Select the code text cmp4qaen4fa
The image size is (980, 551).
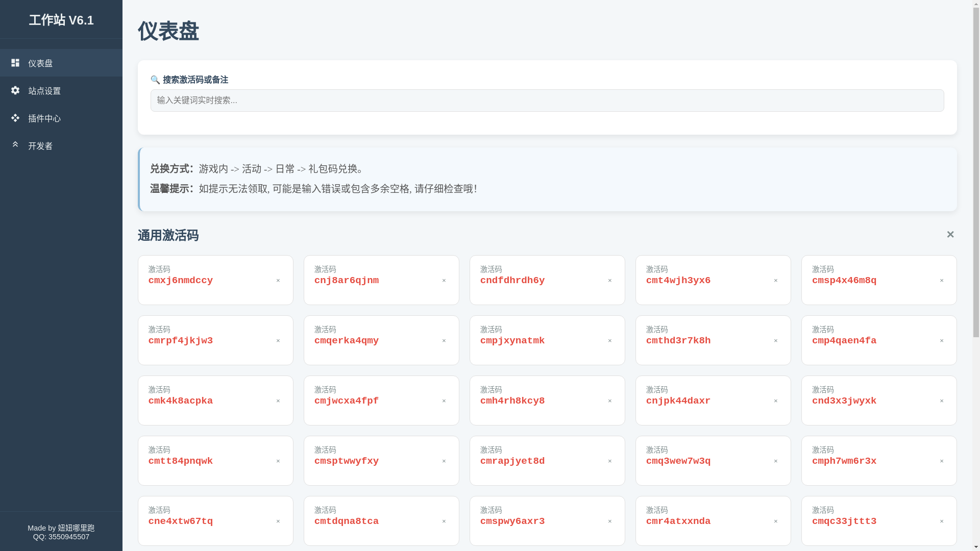[844, 341]
